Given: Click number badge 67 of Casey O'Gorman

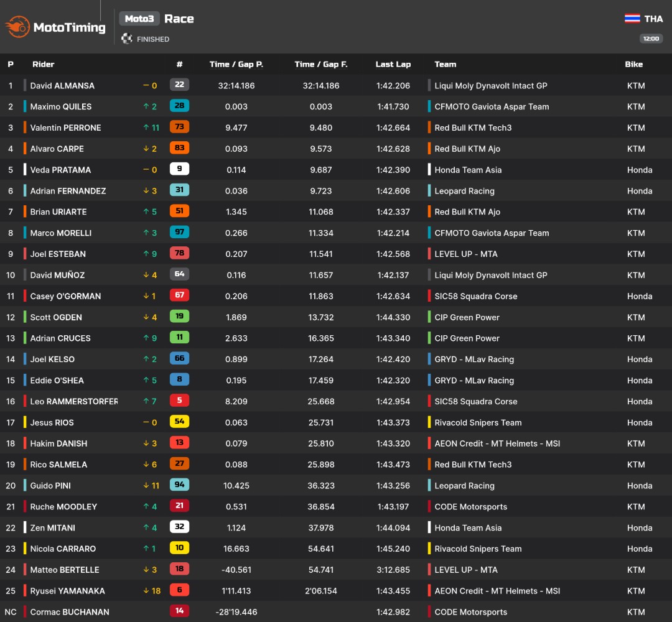Looking at the screenshot, I should (180, 295).
